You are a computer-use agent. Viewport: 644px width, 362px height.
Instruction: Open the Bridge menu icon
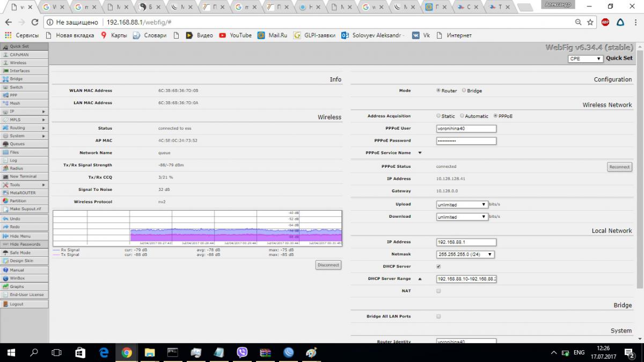[5, 79]
